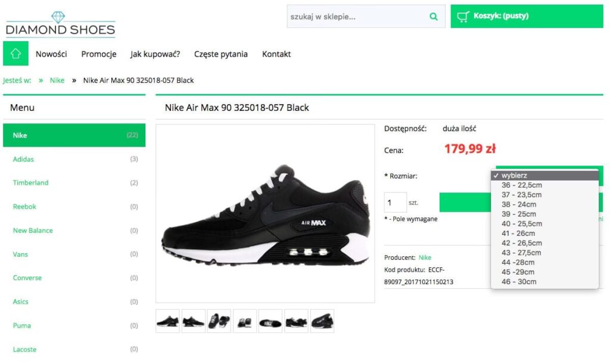The width and height of the screenshot is (610, 364).
Task: Click the green home icon button
Action: [x=15, y=53]
